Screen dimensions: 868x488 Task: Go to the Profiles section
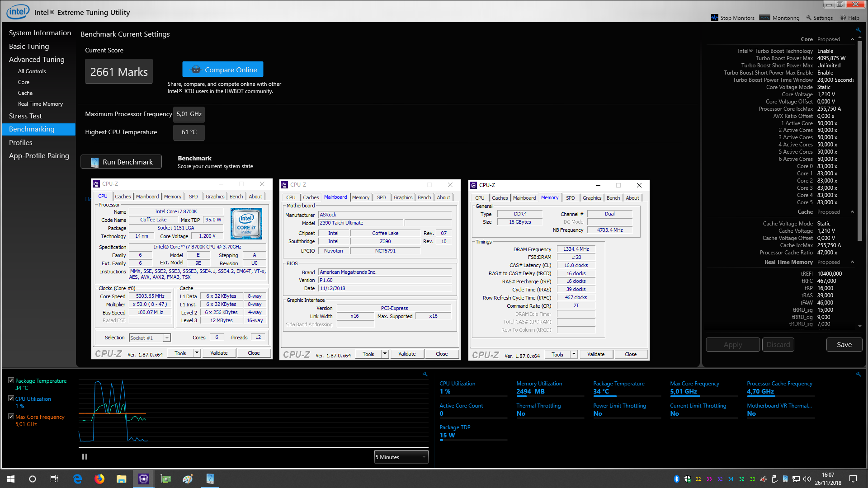click(21, 142)
